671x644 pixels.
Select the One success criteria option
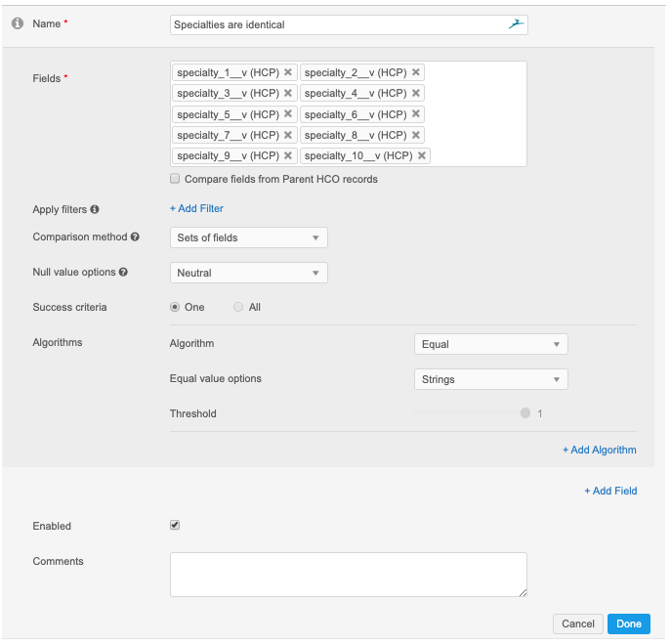pos(175,308)
